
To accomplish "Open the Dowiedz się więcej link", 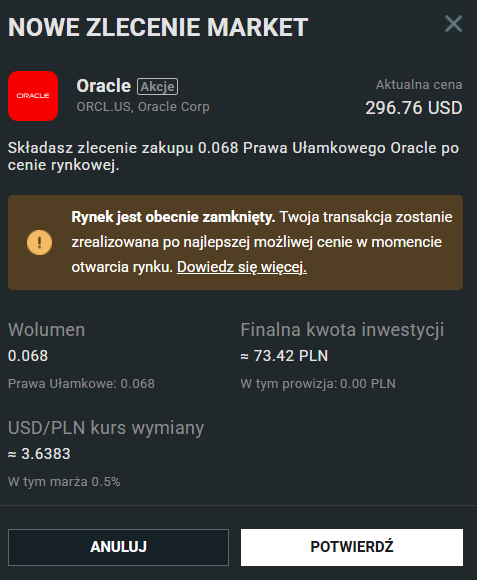I will [x=242, y=267].
